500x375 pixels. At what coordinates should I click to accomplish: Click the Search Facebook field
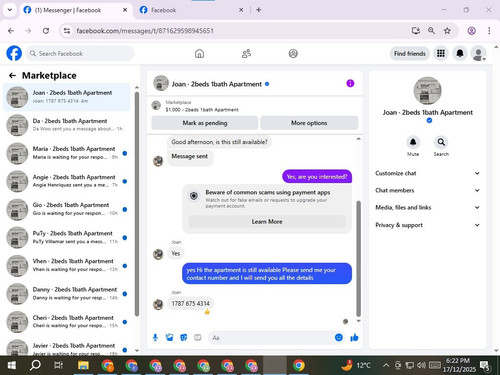click(80, 53)
